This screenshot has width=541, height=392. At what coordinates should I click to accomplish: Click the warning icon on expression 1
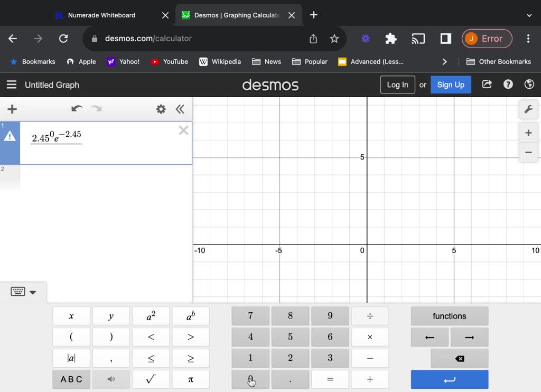(10, 137)
